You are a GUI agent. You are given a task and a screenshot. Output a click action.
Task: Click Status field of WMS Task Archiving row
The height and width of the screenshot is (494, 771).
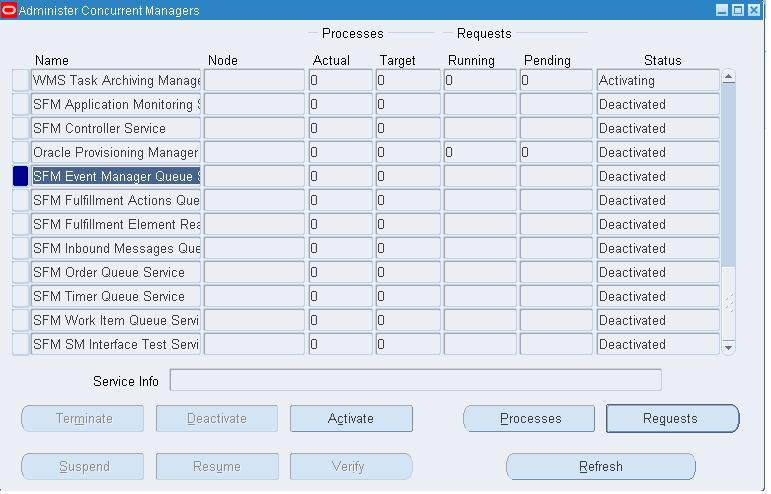coord(657,81)
